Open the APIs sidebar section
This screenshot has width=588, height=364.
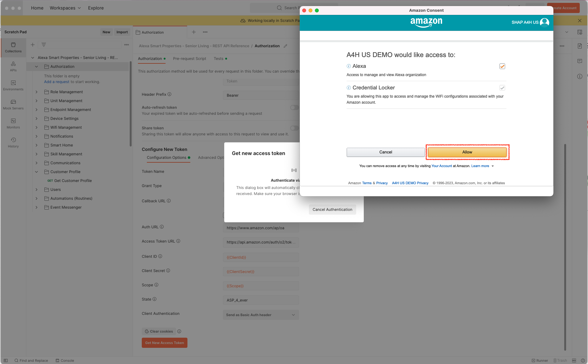(13, 67)
